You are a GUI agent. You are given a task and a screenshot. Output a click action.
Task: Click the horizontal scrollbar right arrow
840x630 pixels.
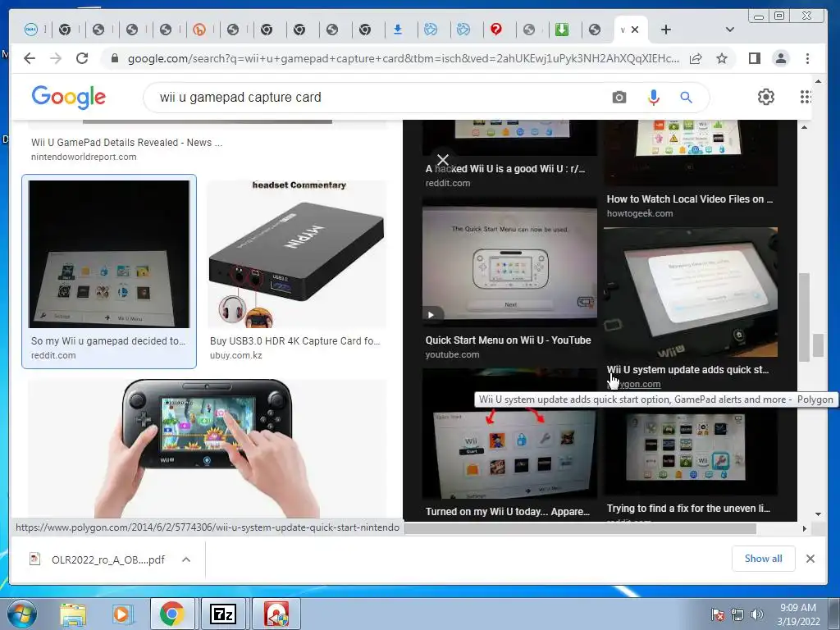click(x=804, y=529)
